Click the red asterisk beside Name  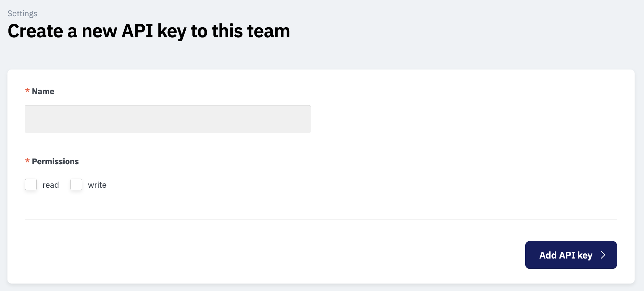click(28, 91)
